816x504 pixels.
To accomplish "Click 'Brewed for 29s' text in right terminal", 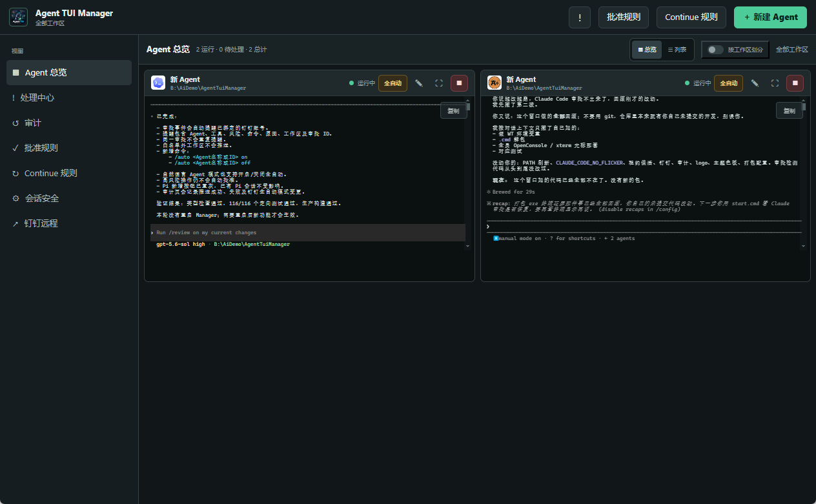I will 514,192.
